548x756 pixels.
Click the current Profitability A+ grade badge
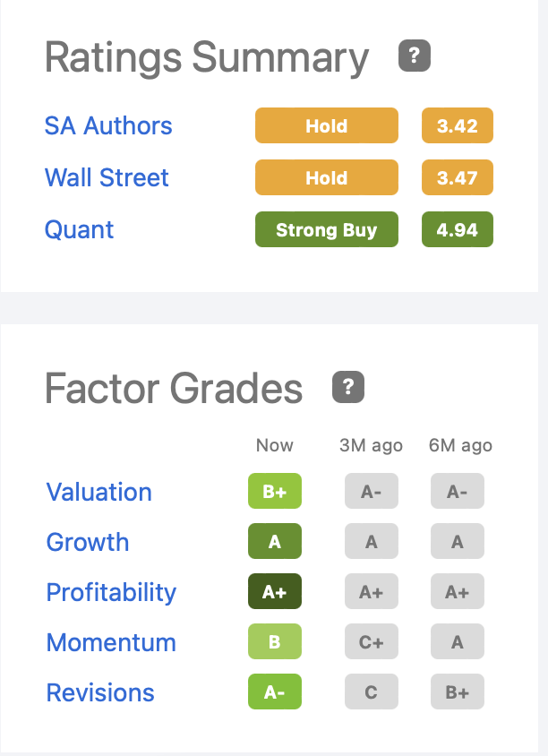coord(275,592)
